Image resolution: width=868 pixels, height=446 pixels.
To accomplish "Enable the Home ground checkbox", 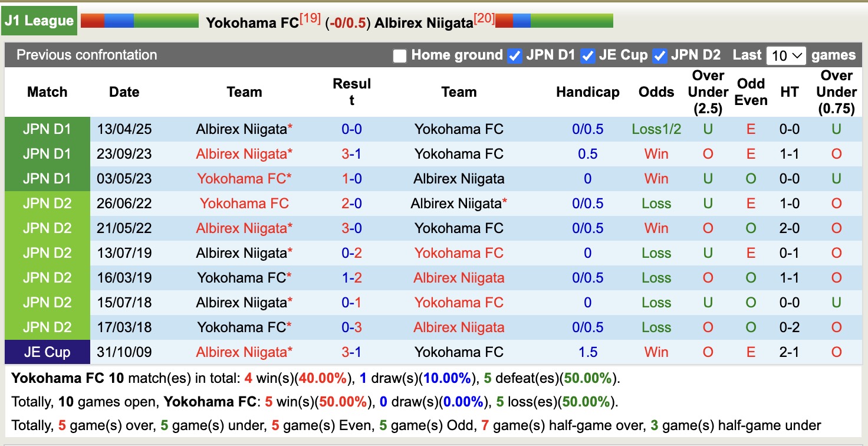I will click(400, 55).
